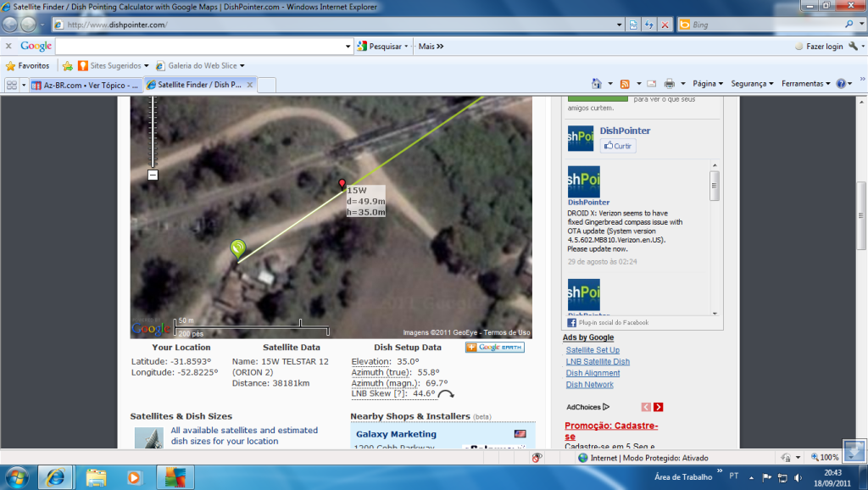Open the Página menu

708,84
